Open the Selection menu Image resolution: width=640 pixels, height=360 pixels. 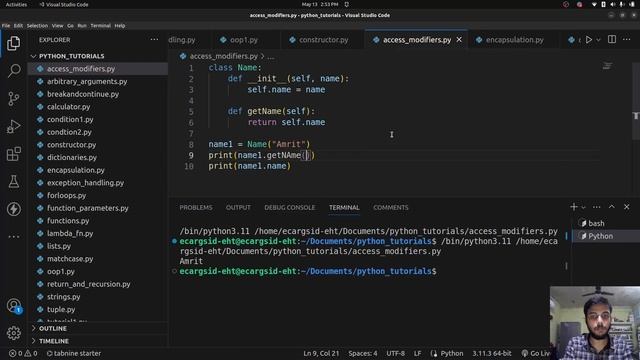(x=37, y=26)
